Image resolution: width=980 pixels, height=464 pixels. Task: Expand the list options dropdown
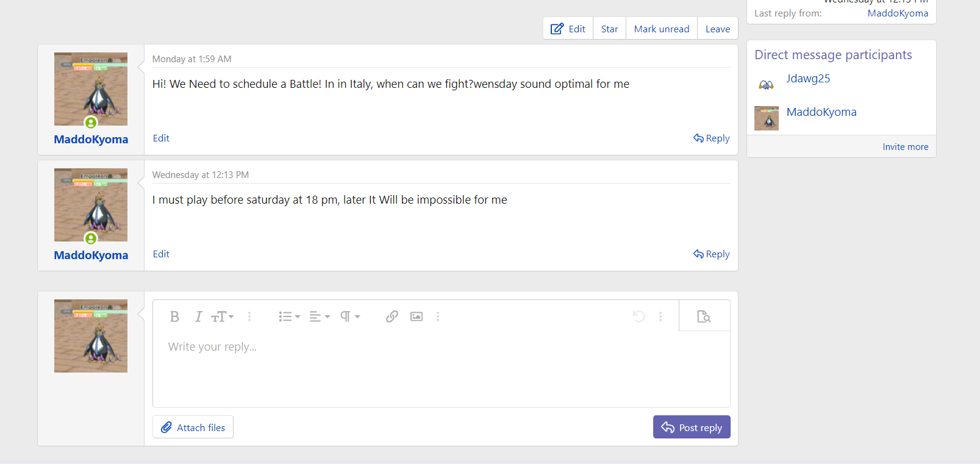tap(289, 316)
